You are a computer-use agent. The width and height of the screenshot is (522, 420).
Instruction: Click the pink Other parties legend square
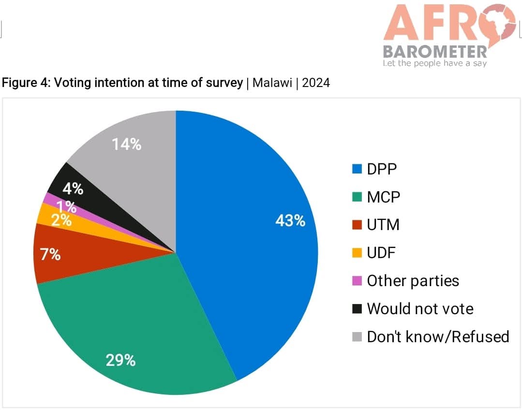coord(357,281)
